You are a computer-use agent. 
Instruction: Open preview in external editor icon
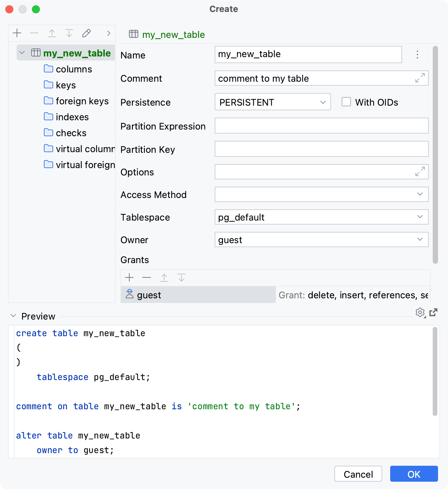click(433, 312)
